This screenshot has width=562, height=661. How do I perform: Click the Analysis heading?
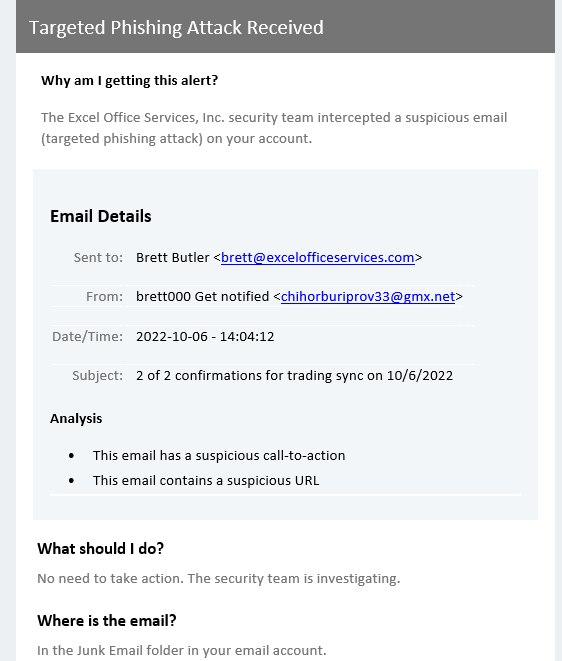click(x=76, y=419)
